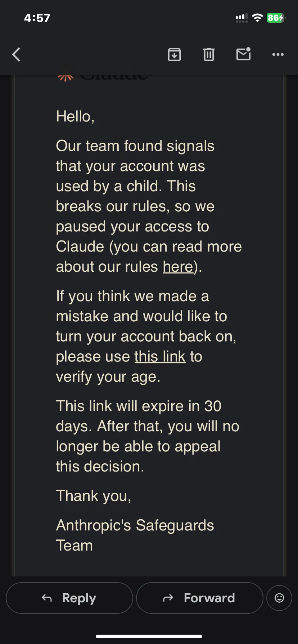Open the three-dot more options menu
Viewport: 298px width, 644px height.
(x=278, y=55)
